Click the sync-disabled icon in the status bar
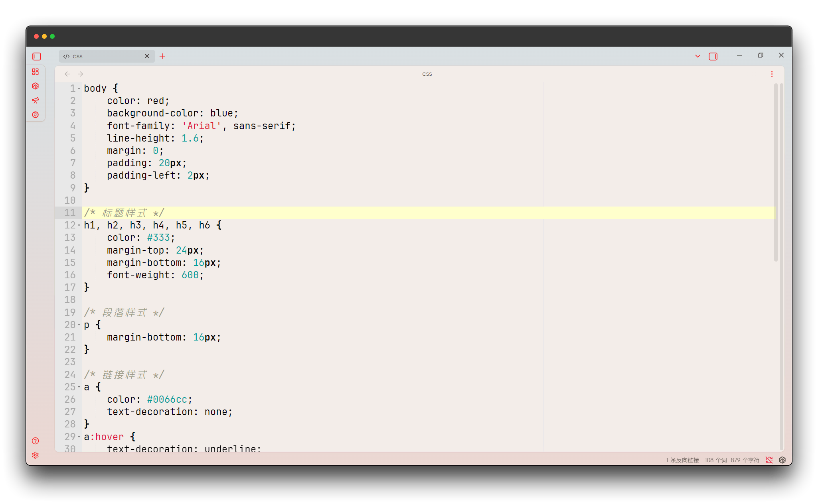The image size is (818, 504). coord(769,460)
